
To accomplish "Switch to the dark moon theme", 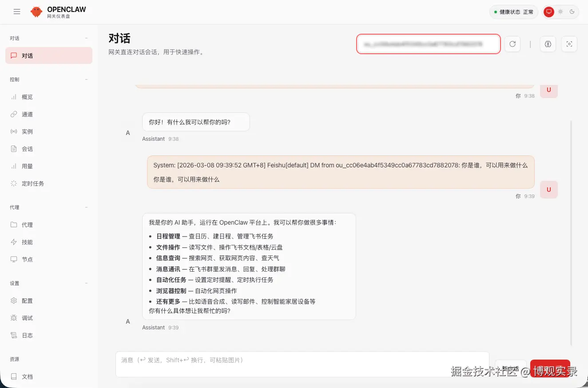I will pyautogui.click(x=572, y=12).
